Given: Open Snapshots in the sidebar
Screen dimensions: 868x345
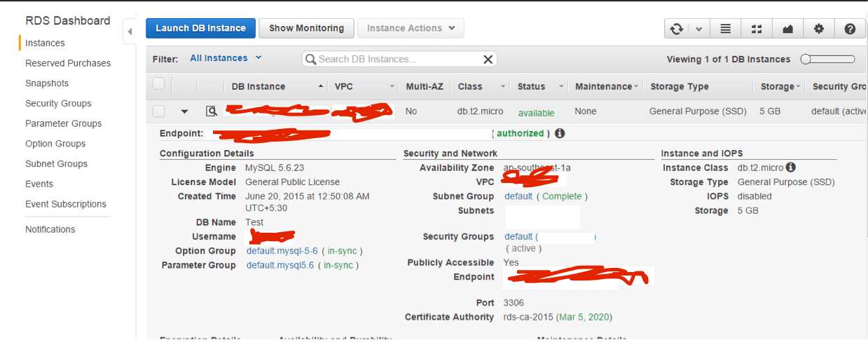Looking at the screenshot, I should 47,83.
